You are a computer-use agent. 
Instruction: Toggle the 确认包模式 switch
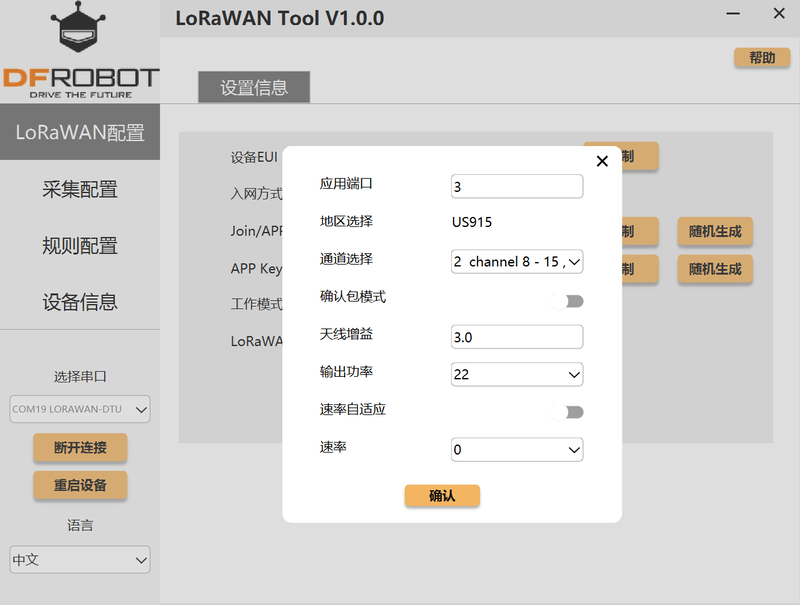pos(567,301)
